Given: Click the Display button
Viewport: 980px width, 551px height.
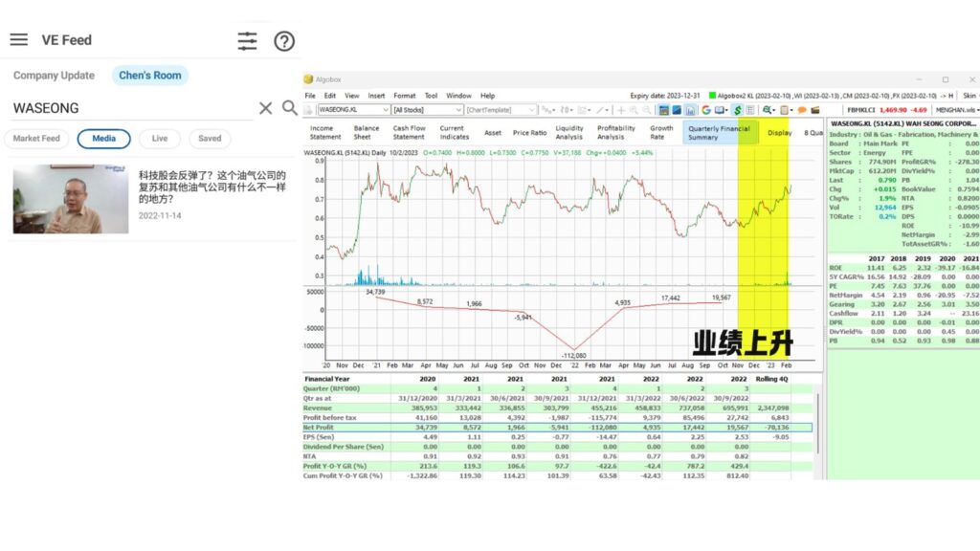Looking at the screenshot, I should tap(779, 132).
